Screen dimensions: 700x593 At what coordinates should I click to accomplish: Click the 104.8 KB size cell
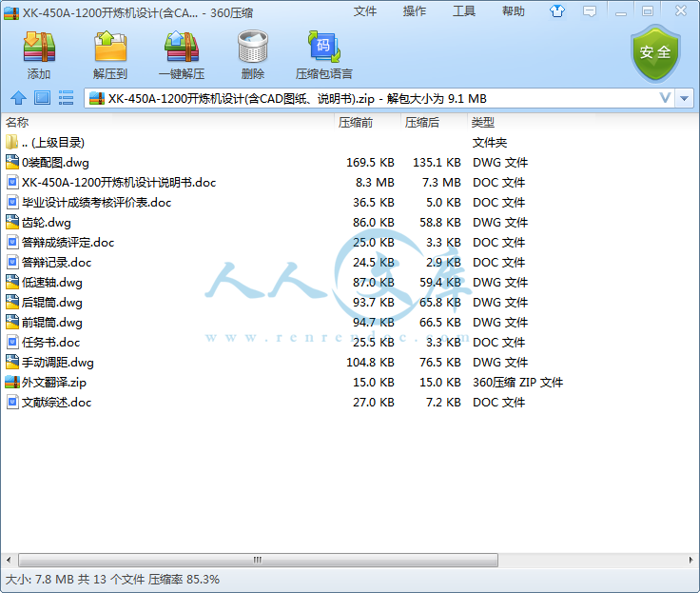(370, 362)
